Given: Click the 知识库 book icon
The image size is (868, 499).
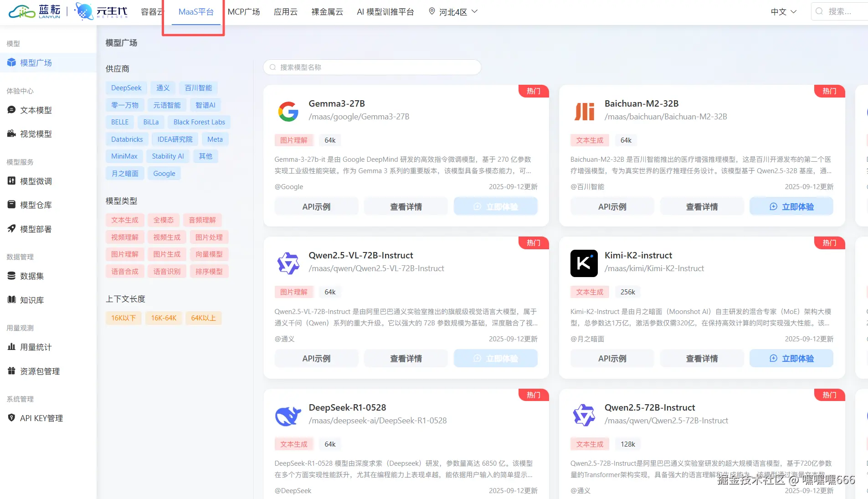Looking at the screenshot, I should (11, 300).
